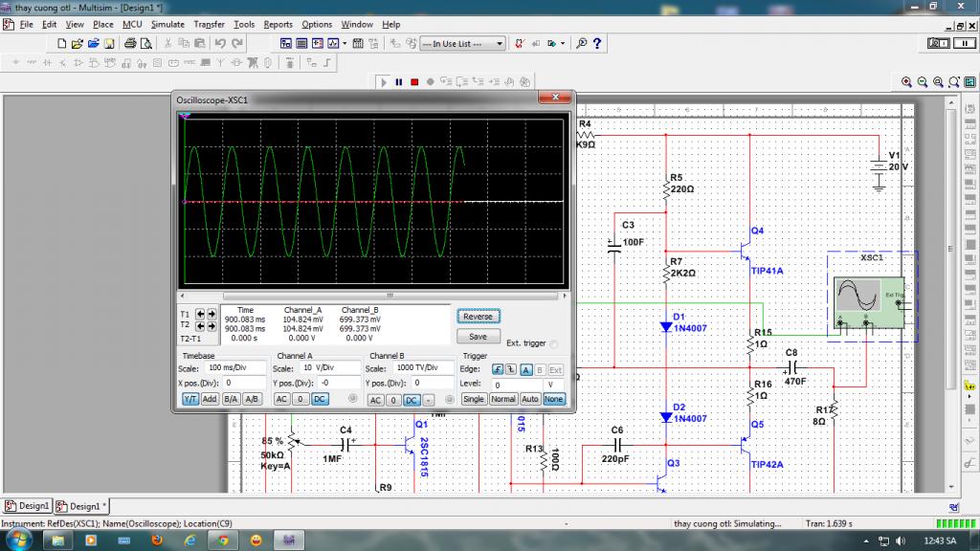Open Print Preview icon
The height and width of the screenshot is (551, 980).
(146, 44)
